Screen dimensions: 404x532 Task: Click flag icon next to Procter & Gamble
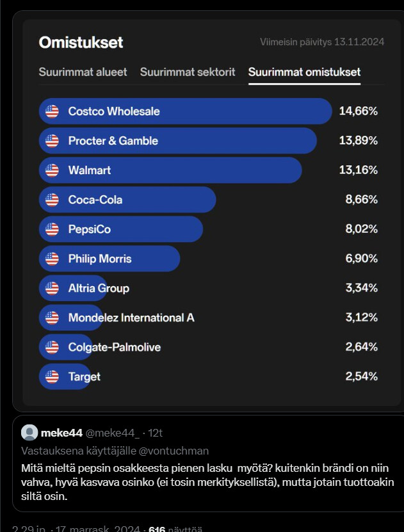click(52, 141)
